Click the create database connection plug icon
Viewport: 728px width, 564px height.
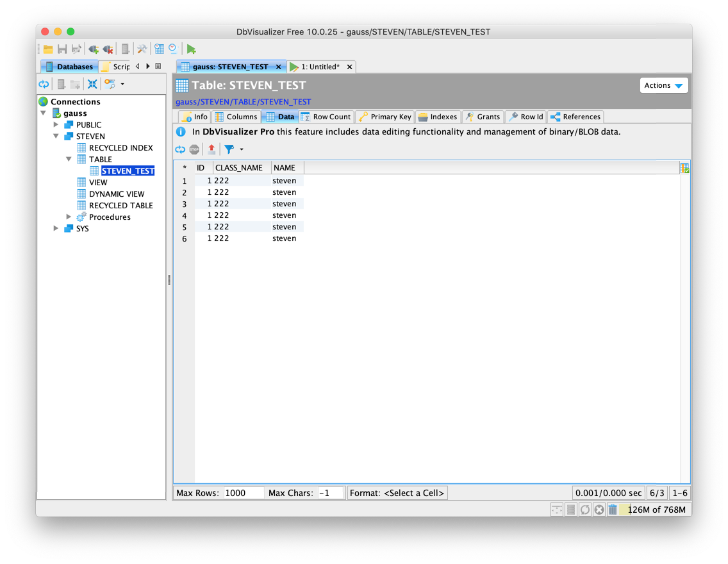[x=94, y=49]
